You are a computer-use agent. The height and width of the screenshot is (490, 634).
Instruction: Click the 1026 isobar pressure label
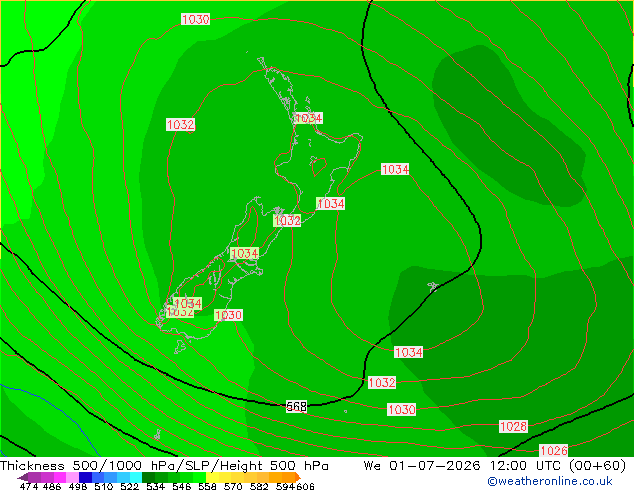click(554, 450)
